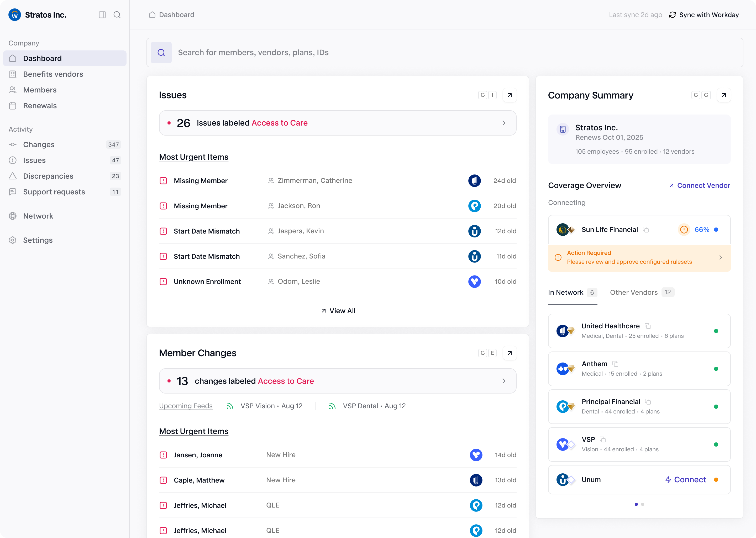
Task: Click the Sync with Workday refresh icon
Action: [x=672, y=15]
